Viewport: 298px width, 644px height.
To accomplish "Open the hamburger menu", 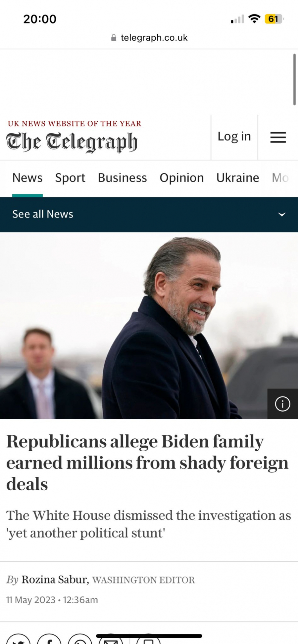I will click(278, 137).
